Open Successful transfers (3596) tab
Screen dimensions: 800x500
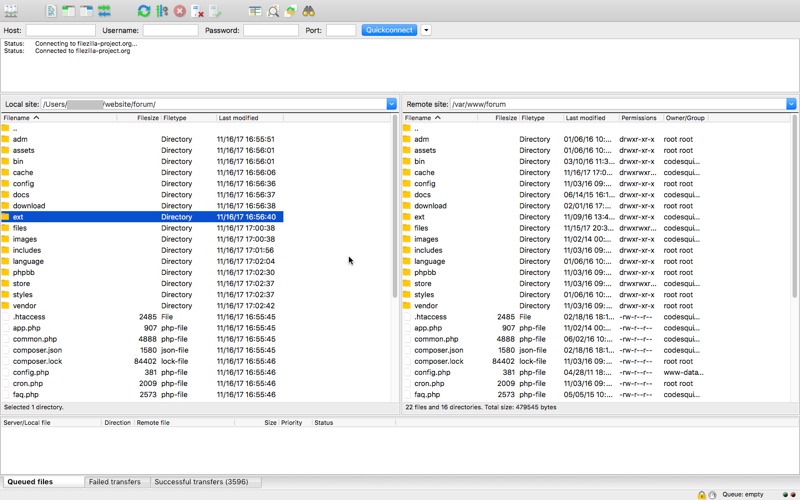[201, 482]
